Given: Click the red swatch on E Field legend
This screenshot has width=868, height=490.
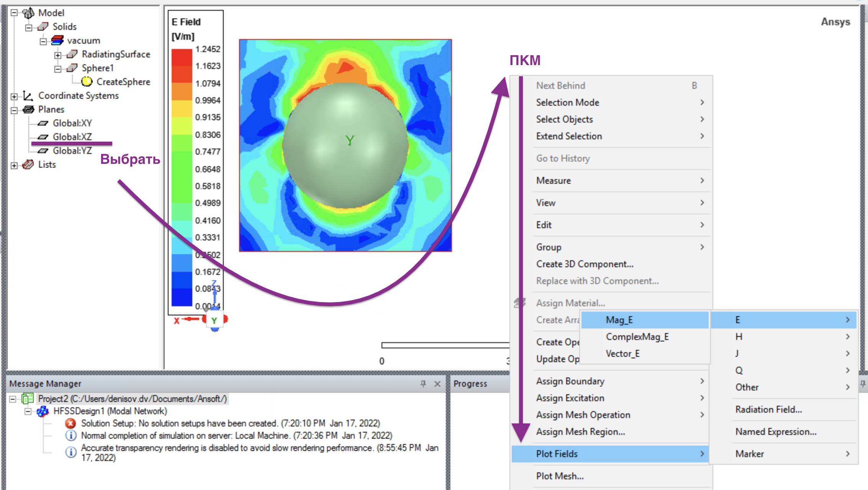Looking at the screenshot, I should [182, 57].
